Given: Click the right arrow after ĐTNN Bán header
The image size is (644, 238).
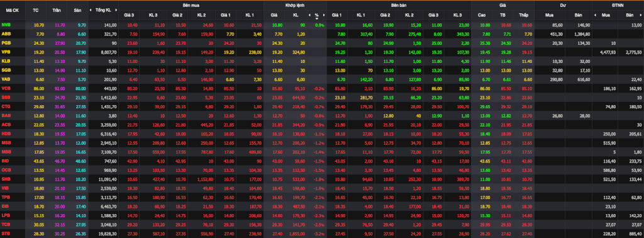Looking at the screenshot, I should pos(641,15).
